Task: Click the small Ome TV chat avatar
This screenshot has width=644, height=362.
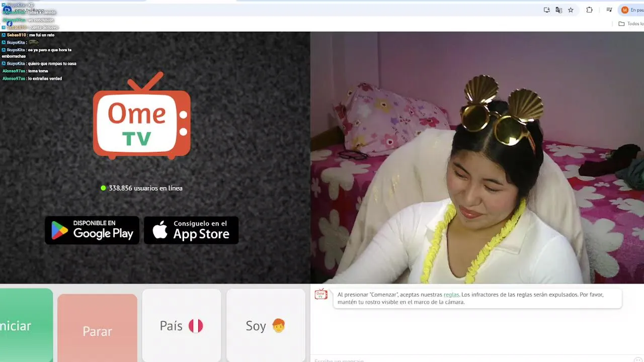Action: click(x=321, y=295)
